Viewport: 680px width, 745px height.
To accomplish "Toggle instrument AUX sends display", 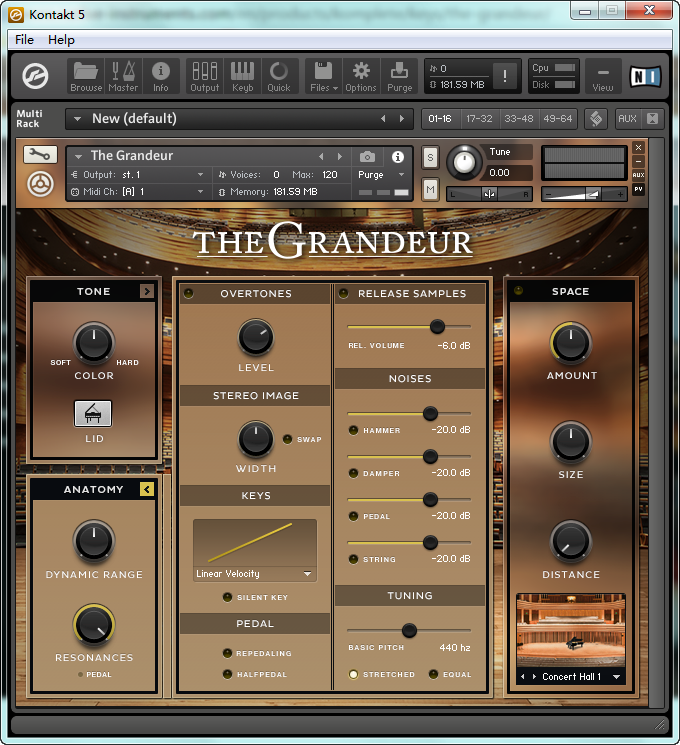I will 639,175.
